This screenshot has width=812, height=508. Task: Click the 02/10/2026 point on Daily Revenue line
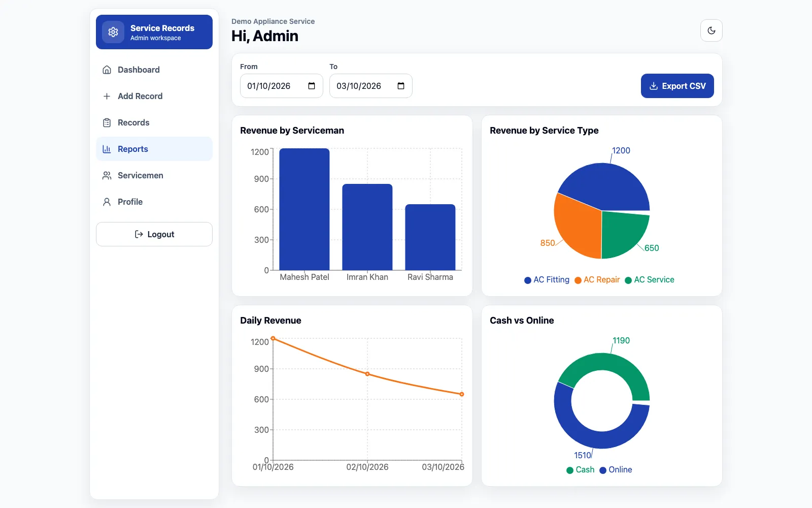point(367,374)
